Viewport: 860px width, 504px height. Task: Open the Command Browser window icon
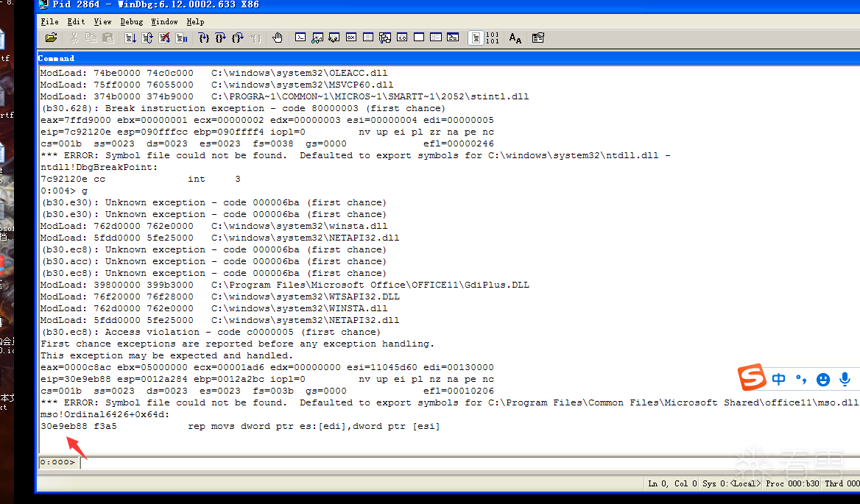point(453,38)
